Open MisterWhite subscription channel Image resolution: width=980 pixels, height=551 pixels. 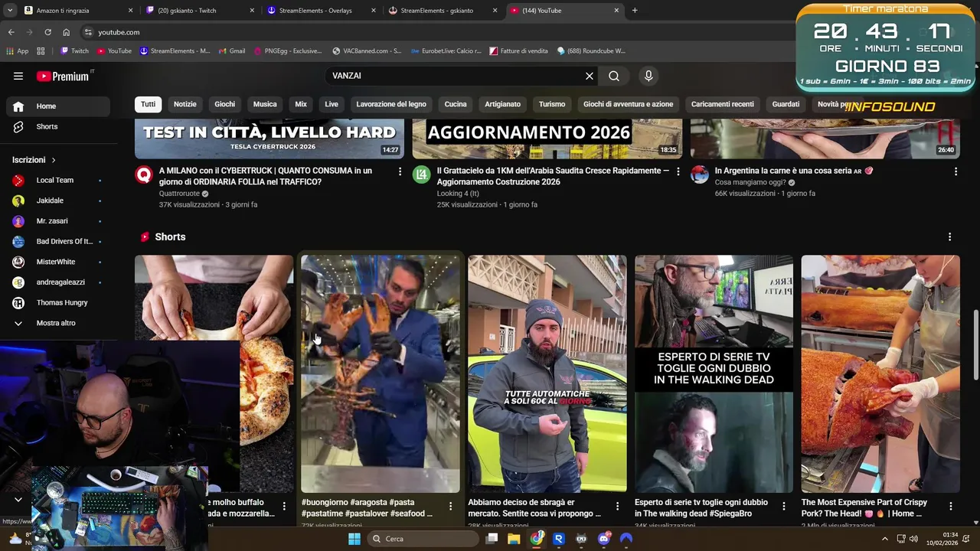pos(57,262)
